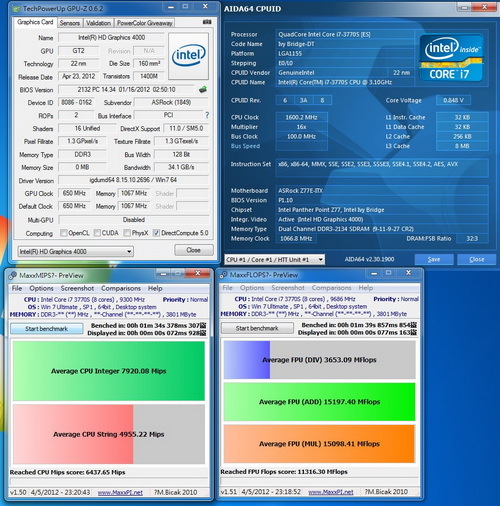Open www.MaxxPI.net link in MaxxMIPS
This screenshot has width=500, height=506.
point(120,492)
